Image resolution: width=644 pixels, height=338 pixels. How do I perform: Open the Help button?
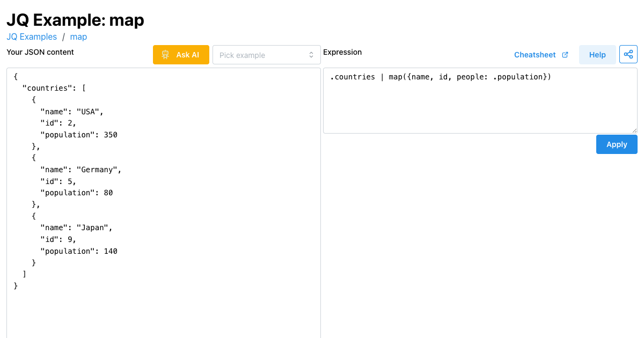coord(597,55)
